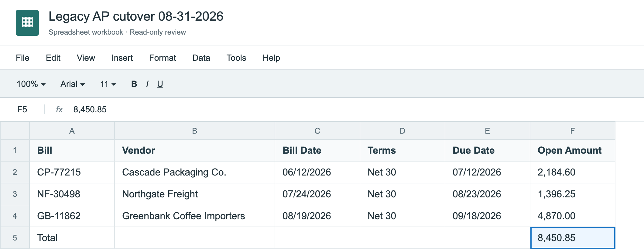Toggle bold formatting
Image resolution: width=644 pixels, height=249 pixels.
click(x=134, y=84)
